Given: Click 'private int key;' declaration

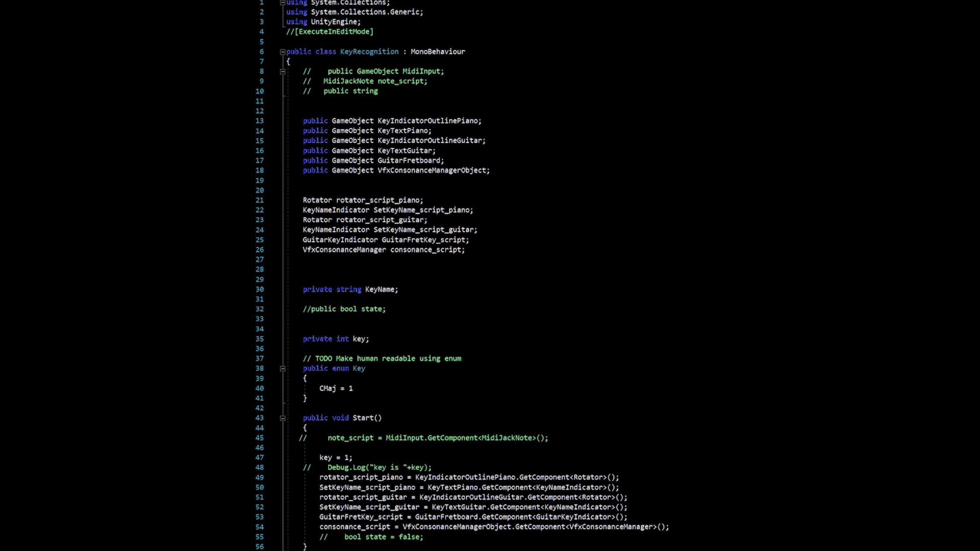Looking at the screenshot, I should pos(336,339).
